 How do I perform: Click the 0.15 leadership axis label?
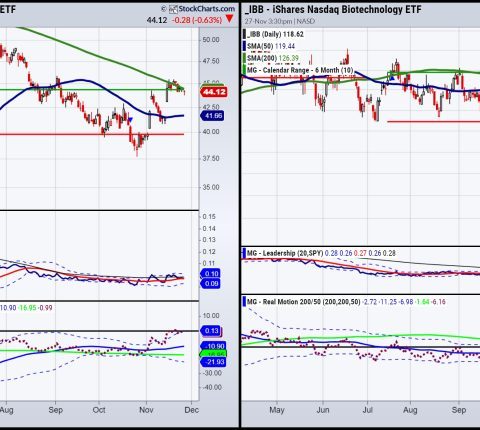(x=209, y=217)
